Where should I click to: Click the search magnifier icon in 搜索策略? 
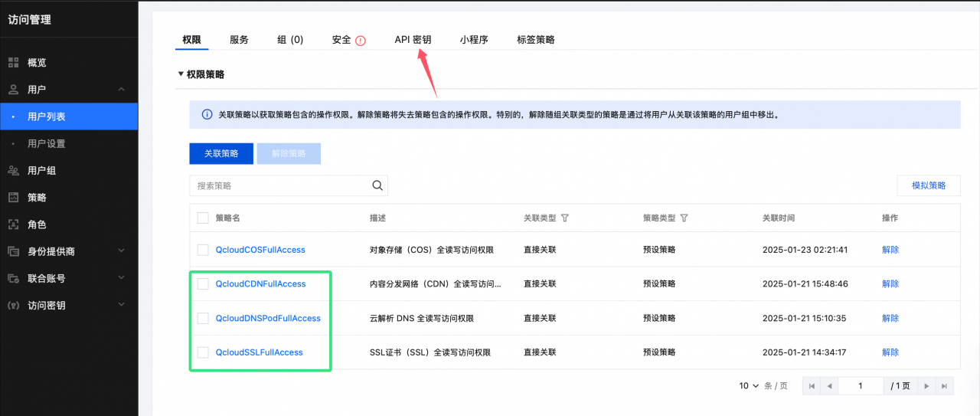tap(377, 185)
